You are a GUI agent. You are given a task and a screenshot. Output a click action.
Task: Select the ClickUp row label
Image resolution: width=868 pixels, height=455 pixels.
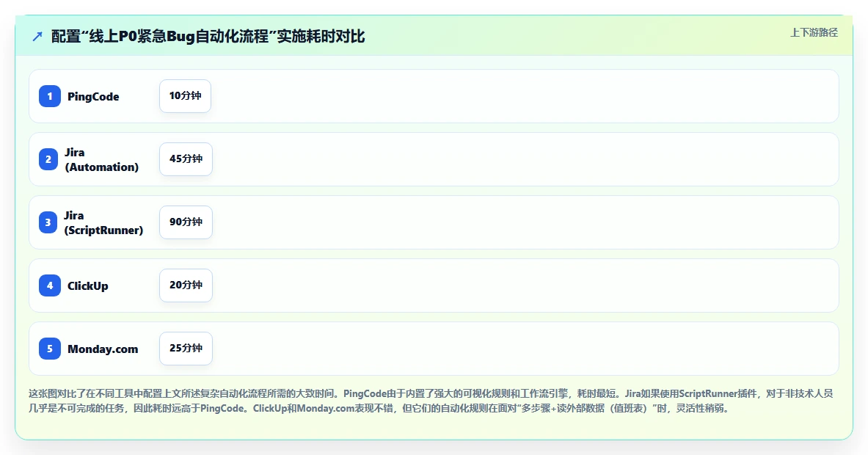[88, 286]
